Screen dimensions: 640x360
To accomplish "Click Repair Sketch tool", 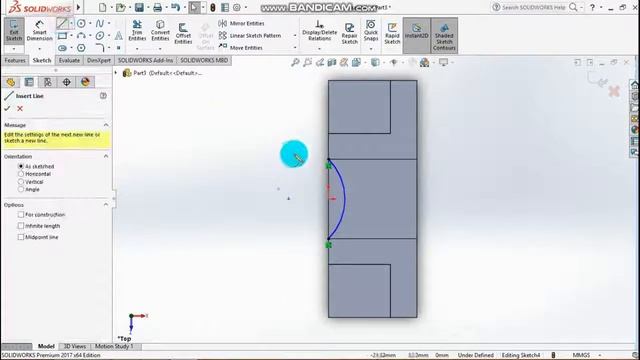I will (349, 33).
